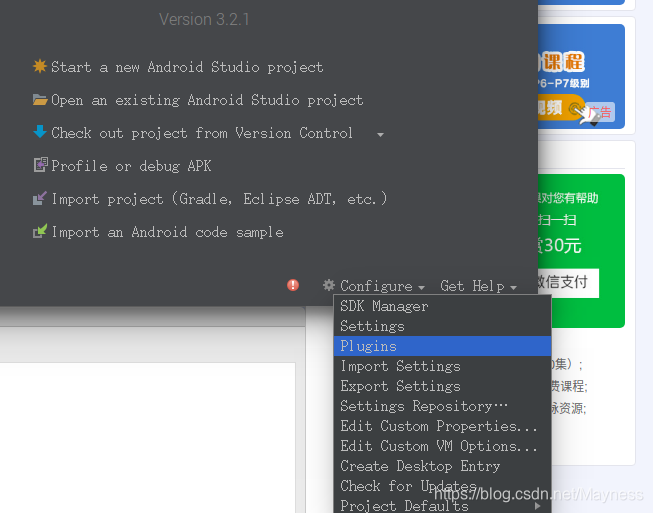Select Import Settings menu entry

click(442, 366)
